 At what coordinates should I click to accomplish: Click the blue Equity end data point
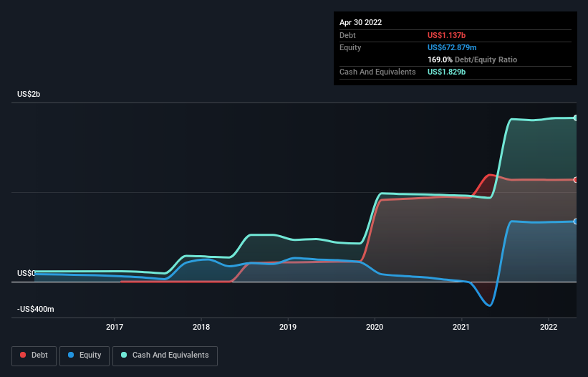(576, 221)
